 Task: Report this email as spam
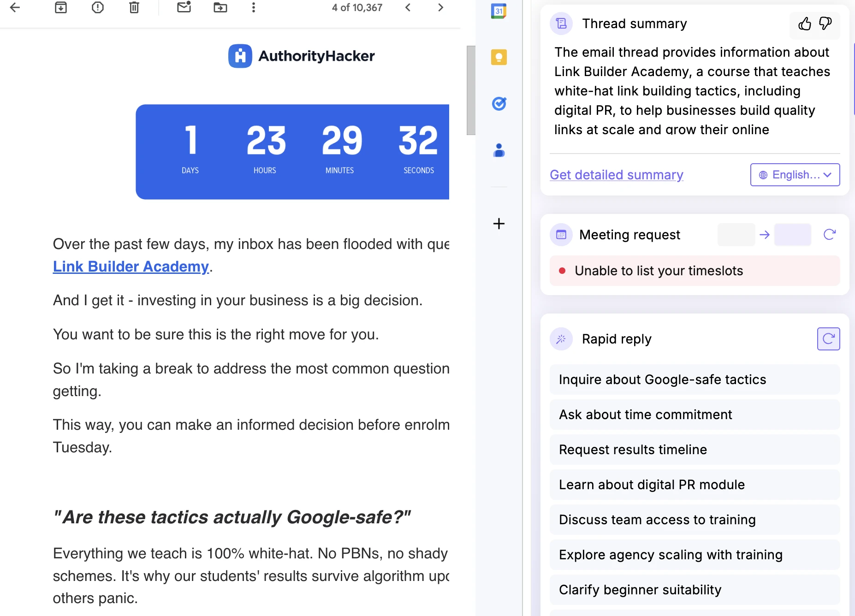tap(98, 7)
